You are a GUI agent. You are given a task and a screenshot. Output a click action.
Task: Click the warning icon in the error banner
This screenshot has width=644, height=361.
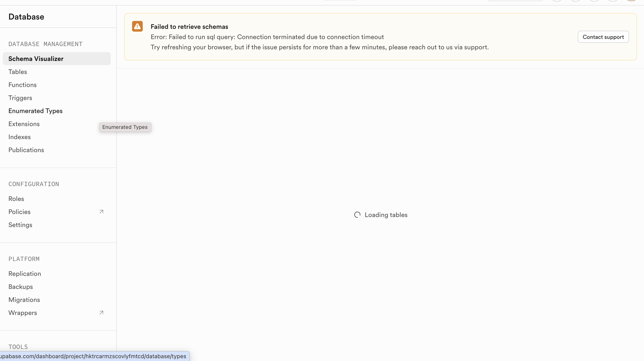pyautogui.click(x=137, y=26)
